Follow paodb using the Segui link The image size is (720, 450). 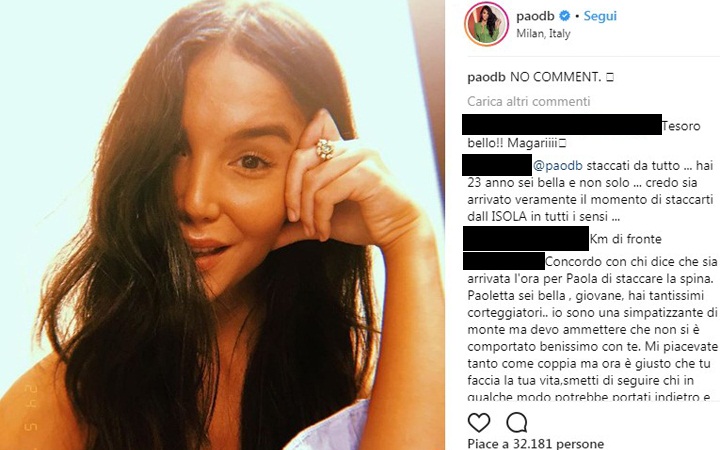click(x=600, y=16)
